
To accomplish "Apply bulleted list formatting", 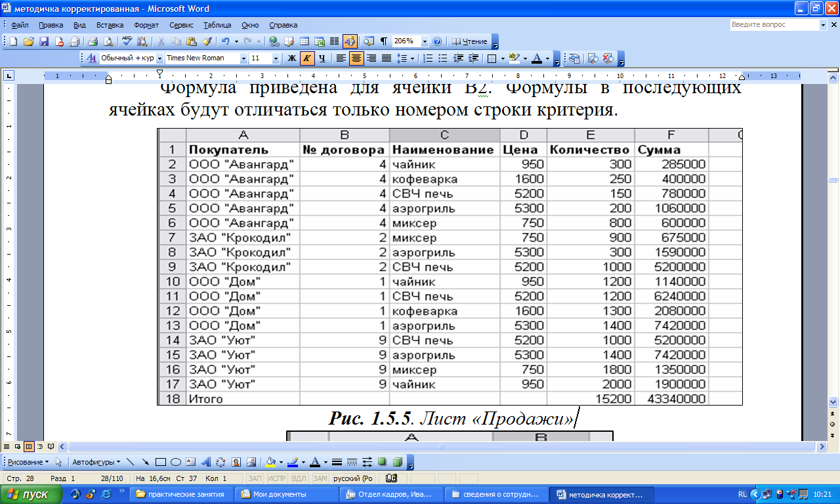I will point(443,58).
